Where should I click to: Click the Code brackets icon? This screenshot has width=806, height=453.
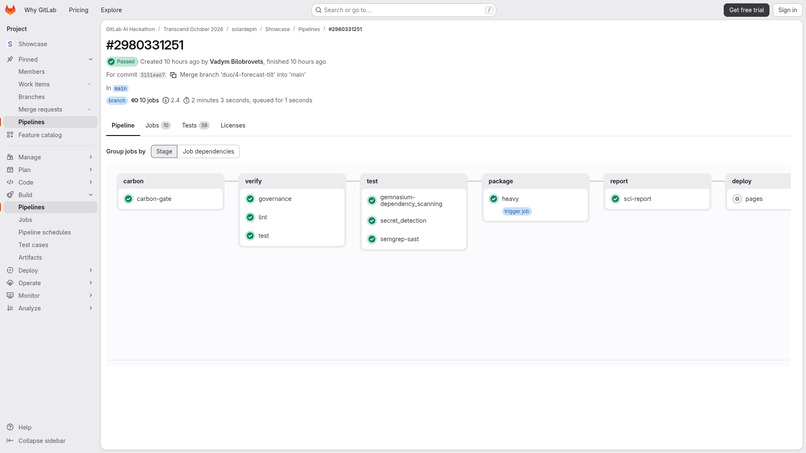(10, 183)
